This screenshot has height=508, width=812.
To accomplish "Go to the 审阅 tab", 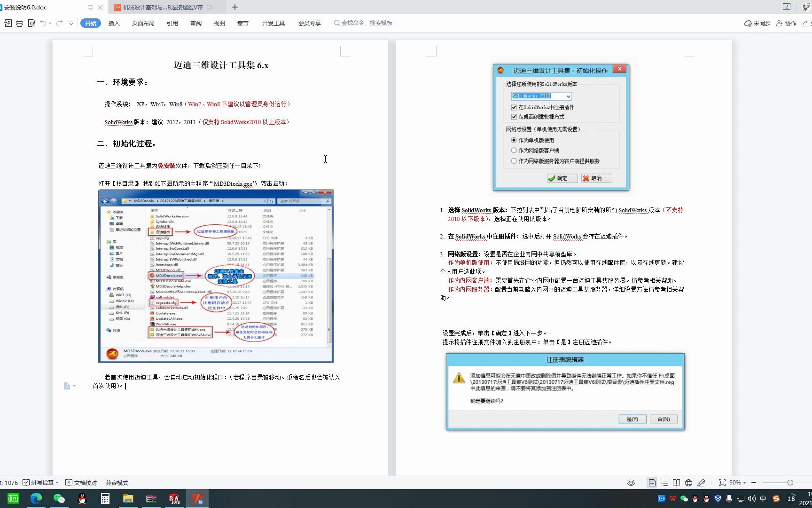I will pyautogui.click(x=196, y=23).
